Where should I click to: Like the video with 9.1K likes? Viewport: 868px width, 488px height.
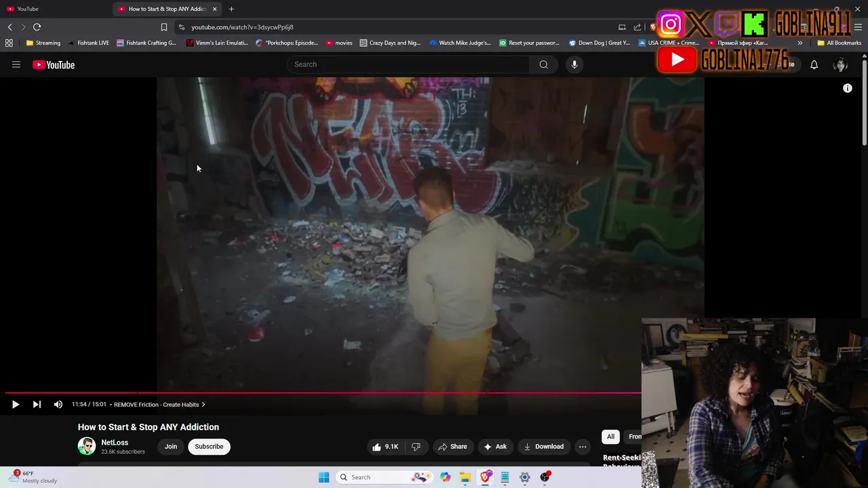pyautogui.click(x=384, y=447)
